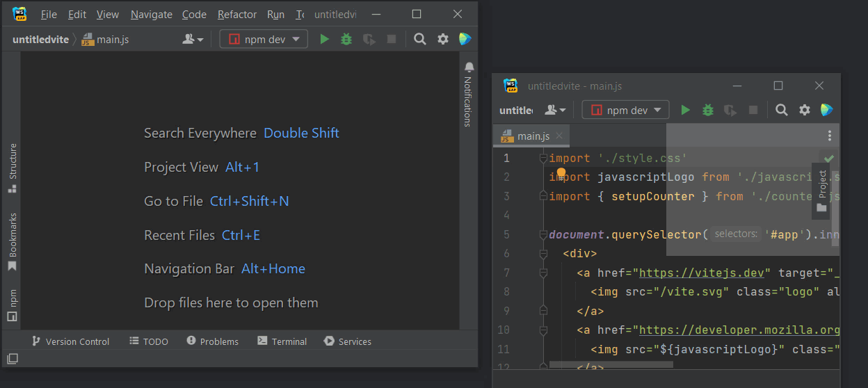
Task: Click the yellow lightbulb intention icon
Action: click(x=561, y=174)
